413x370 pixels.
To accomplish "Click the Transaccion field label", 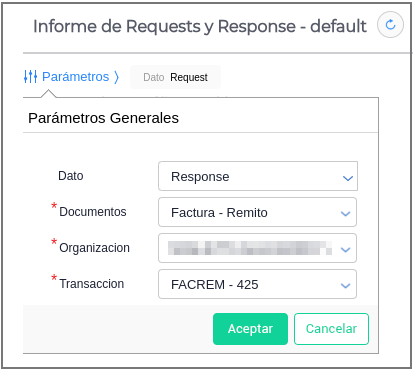I will [x=92, y=284].
